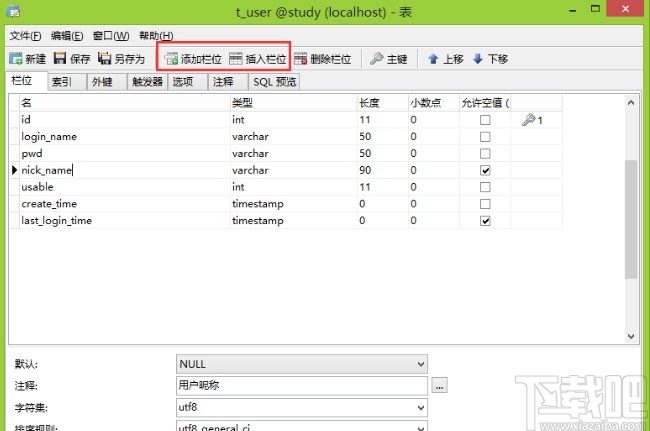Click the timestamp type of create_time
Screen dimensions: 650x431
293,203
